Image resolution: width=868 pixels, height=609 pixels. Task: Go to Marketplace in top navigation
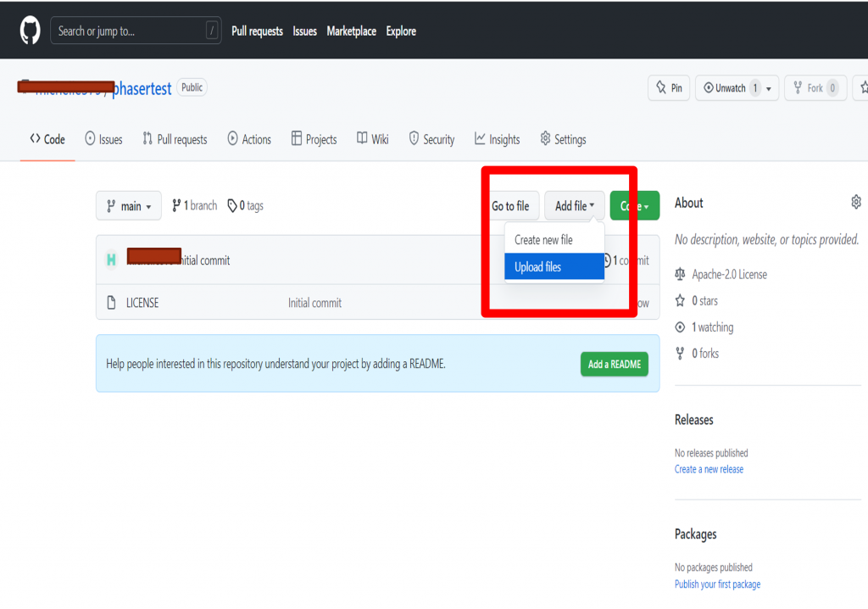click(351, 31)
